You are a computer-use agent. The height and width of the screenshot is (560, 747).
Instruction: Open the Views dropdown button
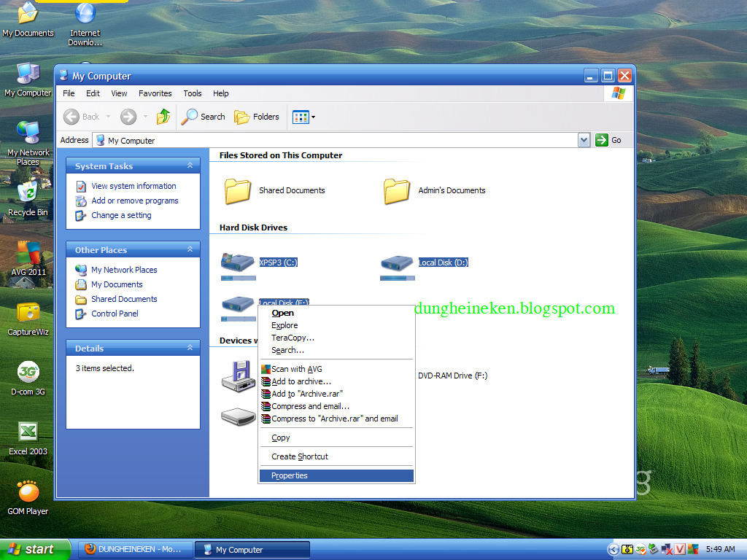coord(303,117)
